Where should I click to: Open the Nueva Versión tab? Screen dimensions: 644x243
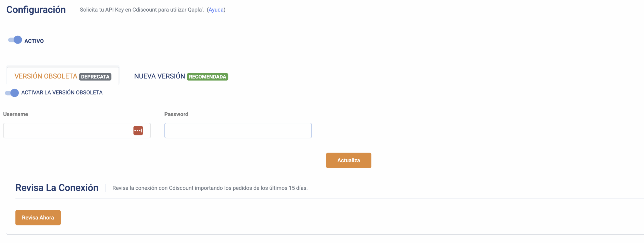tap(159, 76)
